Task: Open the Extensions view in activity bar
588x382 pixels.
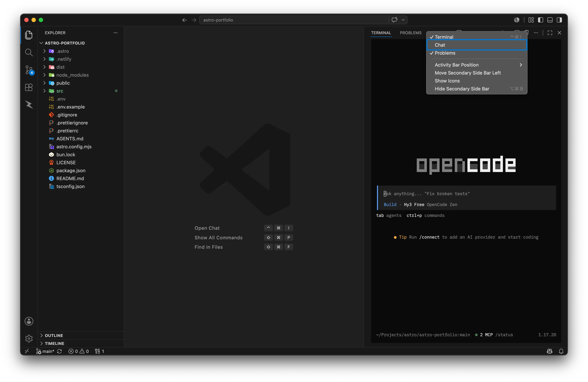Action: coord(29,87)
